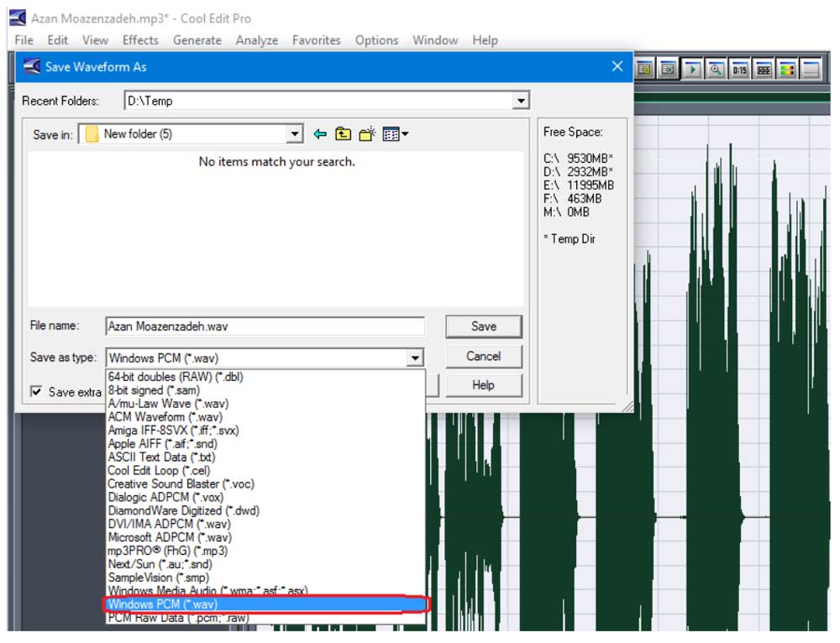Viewport: 840px width, 643px height.
Task: Choose mp3PRO (FhG) (*.mp3) format
Action: (168, 551)
